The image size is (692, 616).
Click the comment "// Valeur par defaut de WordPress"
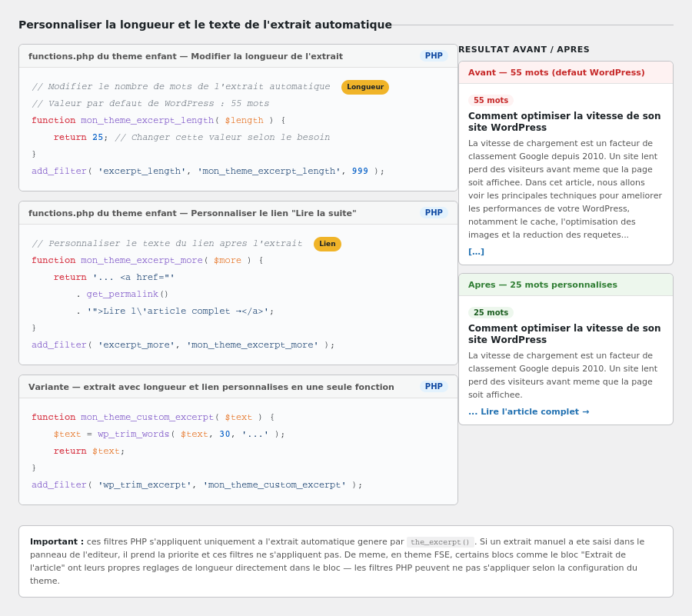point(151,103)
